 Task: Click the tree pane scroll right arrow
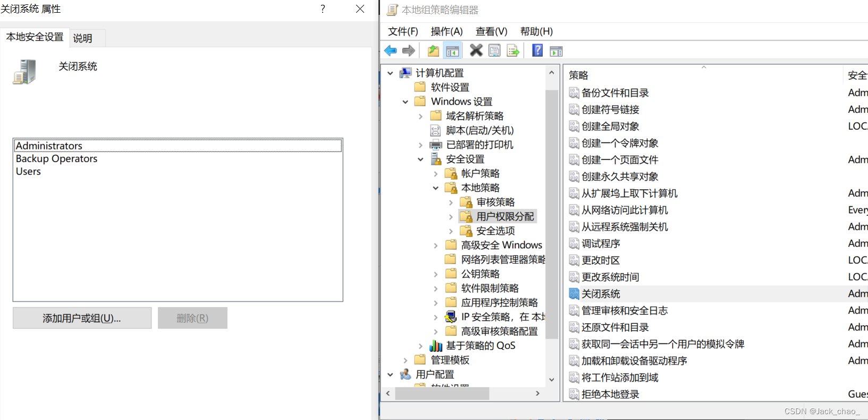537,393
